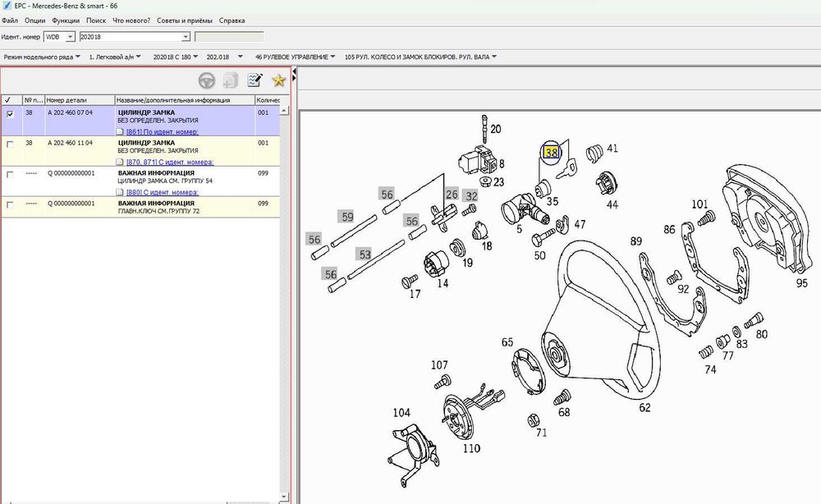Select callout 59 in diagram
Viewport: 821px width, 504px height.
coord(347,216)
